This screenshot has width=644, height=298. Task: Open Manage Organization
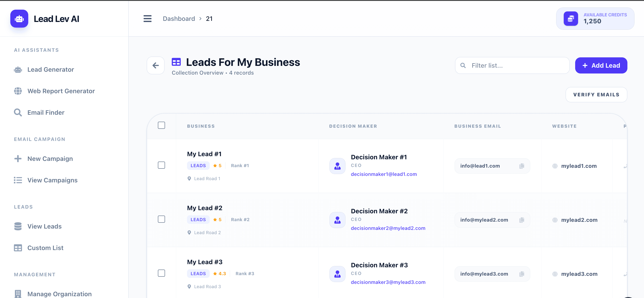(x=53, y=294)
